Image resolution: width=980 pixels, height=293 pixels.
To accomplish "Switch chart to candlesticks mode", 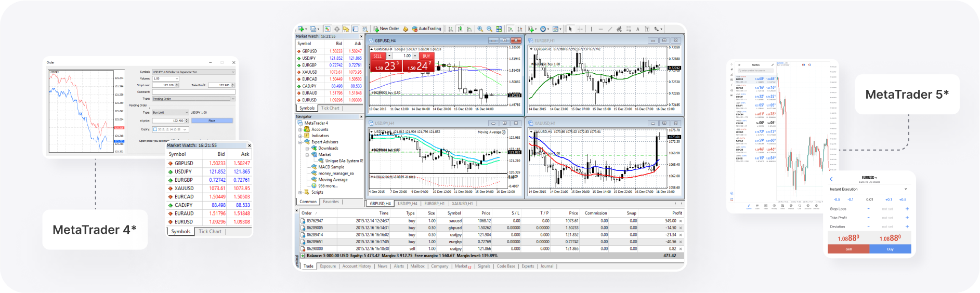I will pos(460,29).
